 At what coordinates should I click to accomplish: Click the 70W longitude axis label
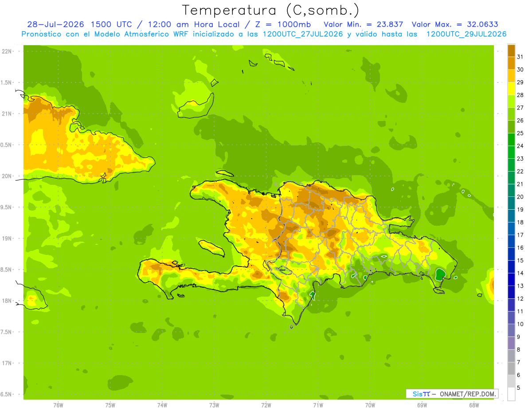[370, 405]
